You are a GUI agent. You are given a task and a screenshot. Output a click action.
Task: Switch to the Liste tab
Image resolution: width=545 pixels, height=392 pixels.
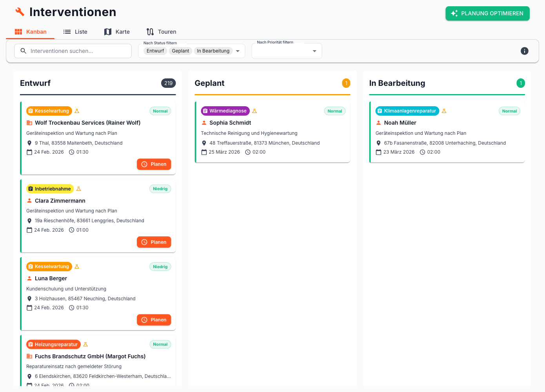point(75,32)
